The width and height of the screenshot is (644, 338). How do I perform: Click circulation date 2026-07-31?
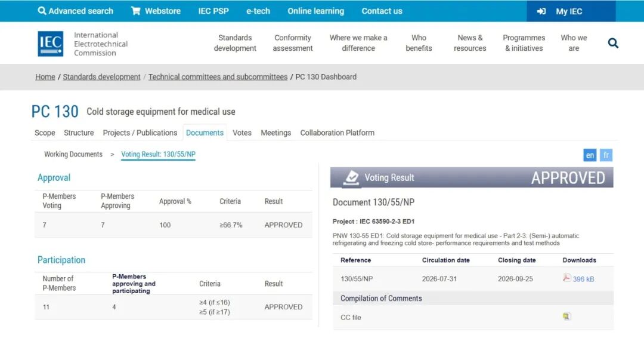click(439, 278)
